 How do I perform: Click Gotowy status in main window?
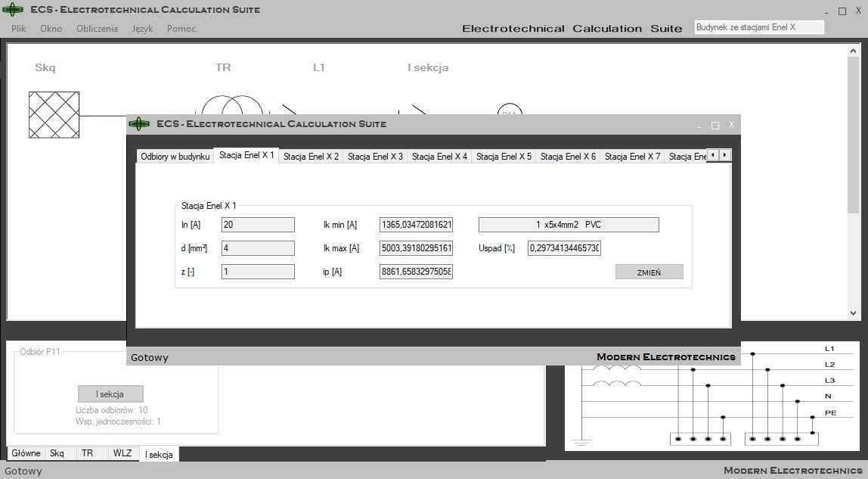click(x=23, y=471)
